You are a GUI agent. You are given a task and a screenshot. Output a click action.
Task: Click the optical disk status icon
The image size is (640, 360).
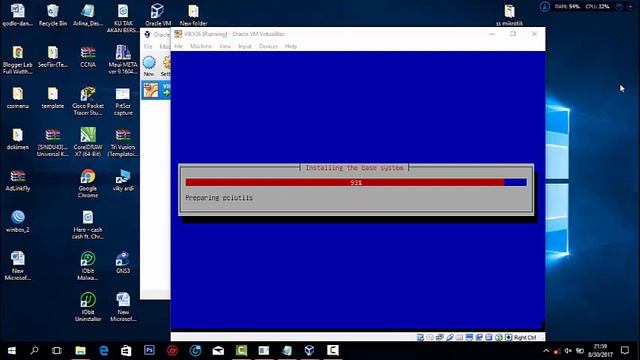[430, 337]
